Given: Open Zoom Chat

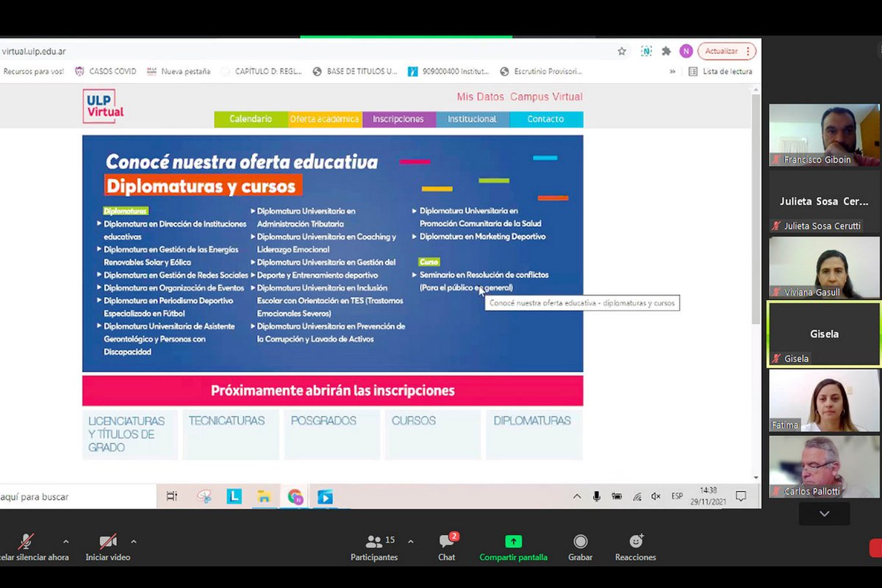Looking at the screenshot, I should 447,548.
